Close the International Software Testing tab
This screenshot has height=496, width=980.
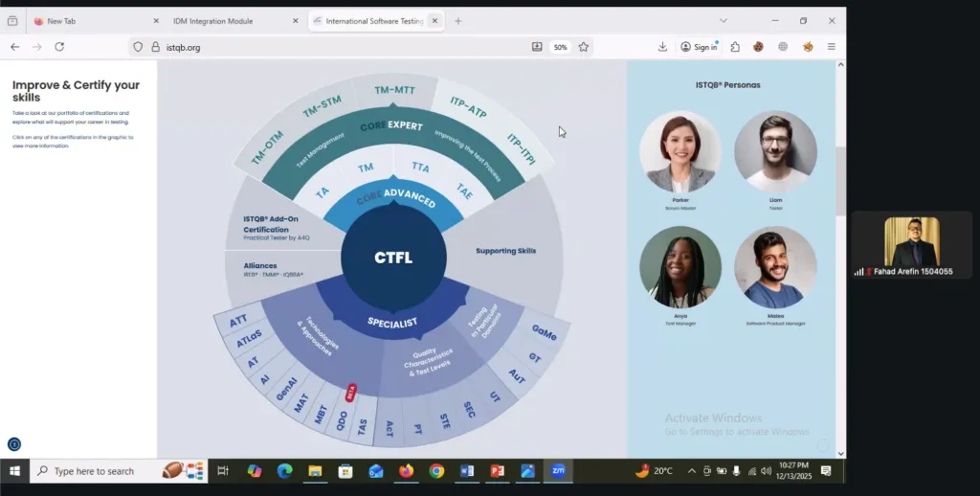coord(434,21)
